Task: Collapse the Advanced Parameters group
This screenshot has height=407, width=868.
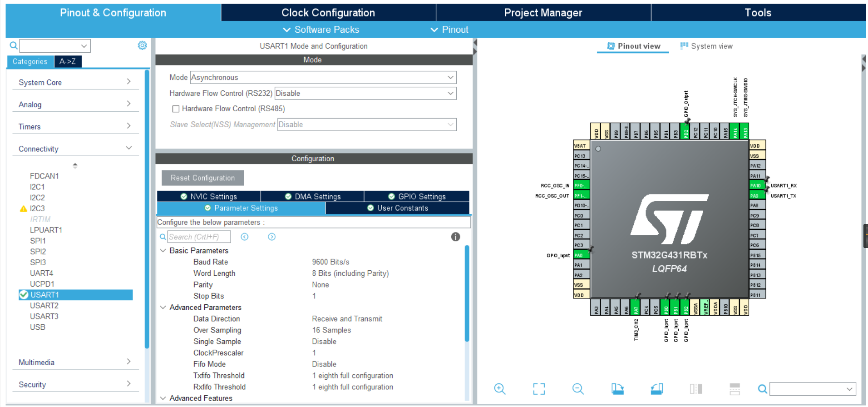Action: point(163,308)
